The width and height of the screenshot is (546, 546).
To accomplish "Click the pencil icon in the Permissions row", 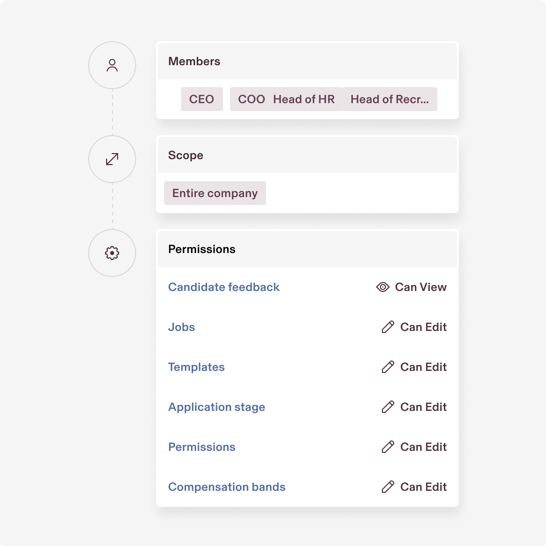I will click(x=388, y=447).
